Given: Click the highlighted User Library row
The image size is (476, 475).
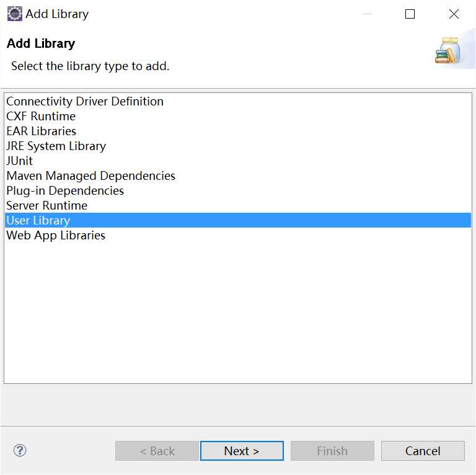Looking at the screenshot, I should pyautogui.click(x=238, y=220).
